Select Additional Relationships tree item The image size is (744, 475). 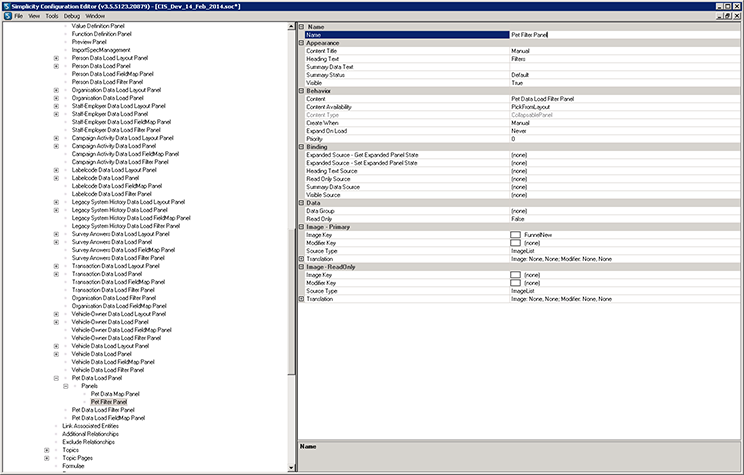click(90, 434)
